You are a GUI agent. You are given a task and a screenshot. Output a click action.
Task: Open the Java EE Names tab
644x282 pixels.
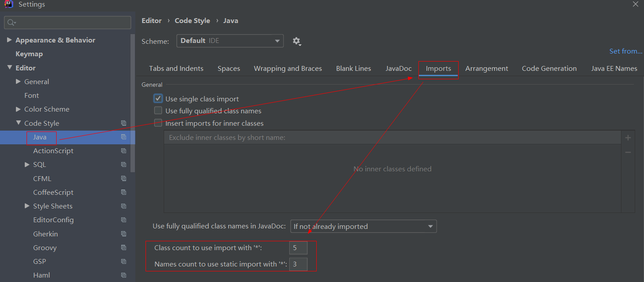point(614,69)
